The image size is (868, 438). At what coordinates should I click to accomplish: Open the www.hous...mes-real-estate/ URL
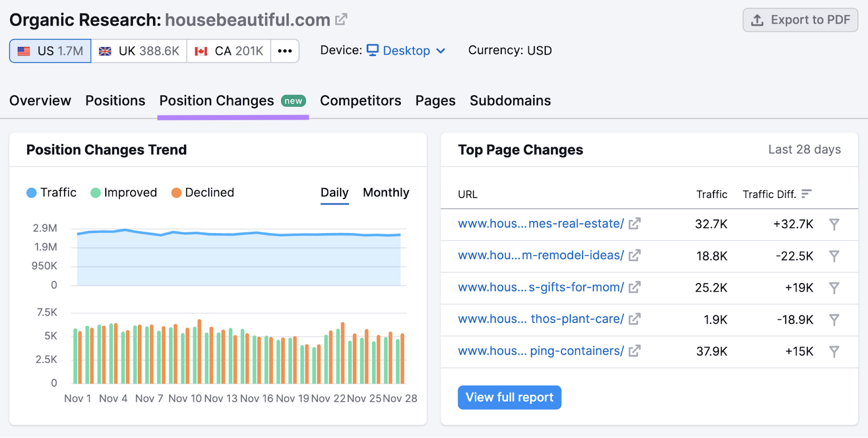[x=540, y=224]
